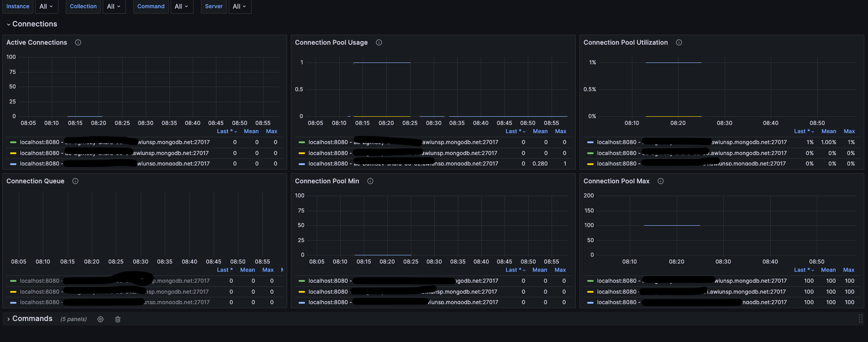Open info icon of Active Connections panel
Image resolution: width=868 pixels, height=342 pixels.
click(x=78, y=42)
